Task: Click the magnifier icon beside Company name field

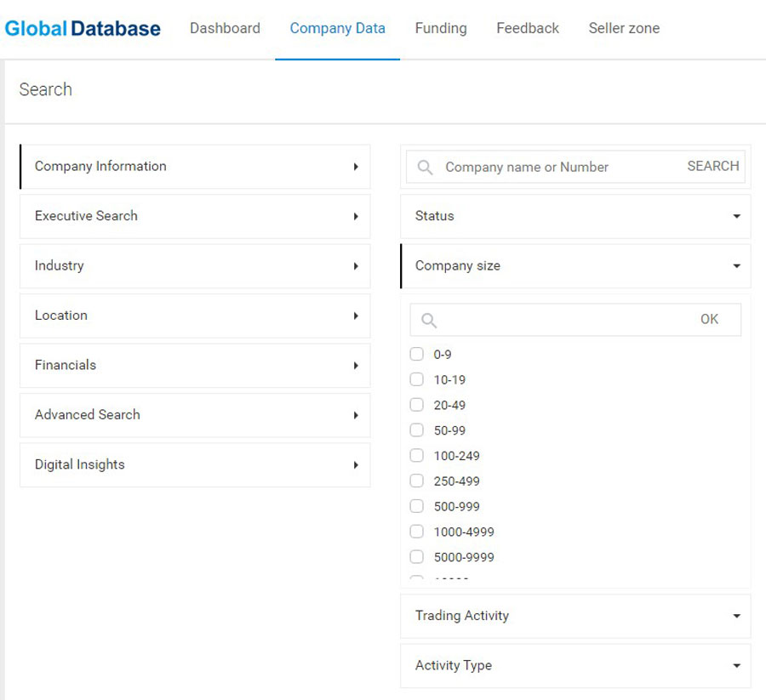Action: pyautogui.click(x=425, y=167)
